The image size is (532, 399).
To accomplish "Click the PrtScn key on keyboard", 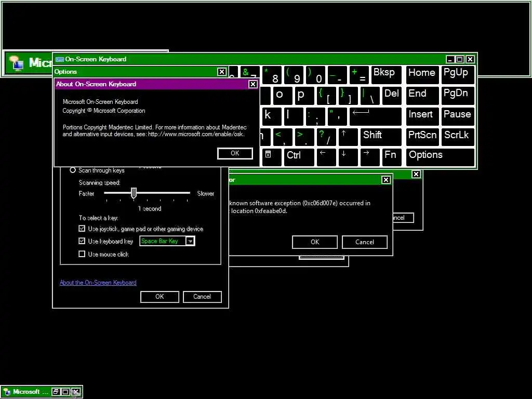I will pos(422,137).
